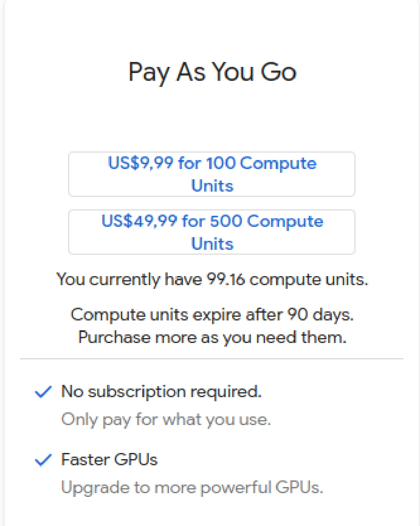
Task: Click the 100 Compute Units price option
Action: click(212, 174)
